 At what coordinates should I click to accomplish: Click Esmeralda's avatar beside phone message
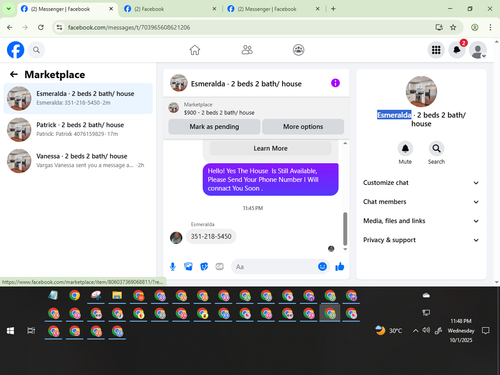click(176, 238)
